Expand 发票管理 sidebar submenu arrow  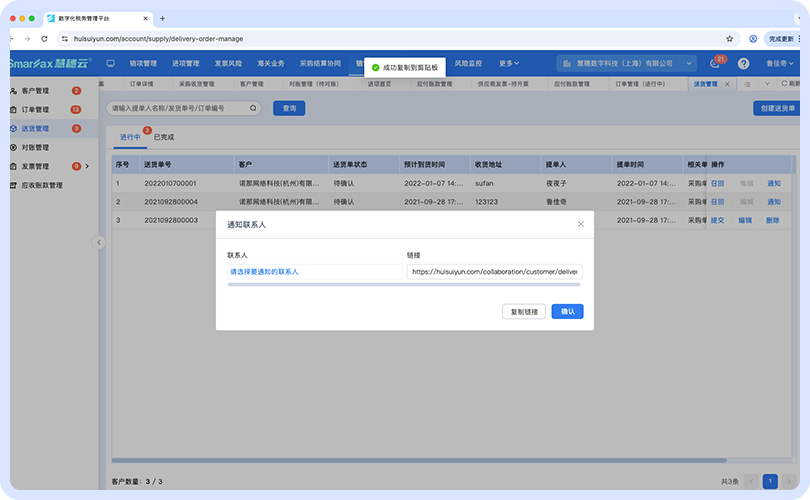pyautogui.click(x=87, y=166)
